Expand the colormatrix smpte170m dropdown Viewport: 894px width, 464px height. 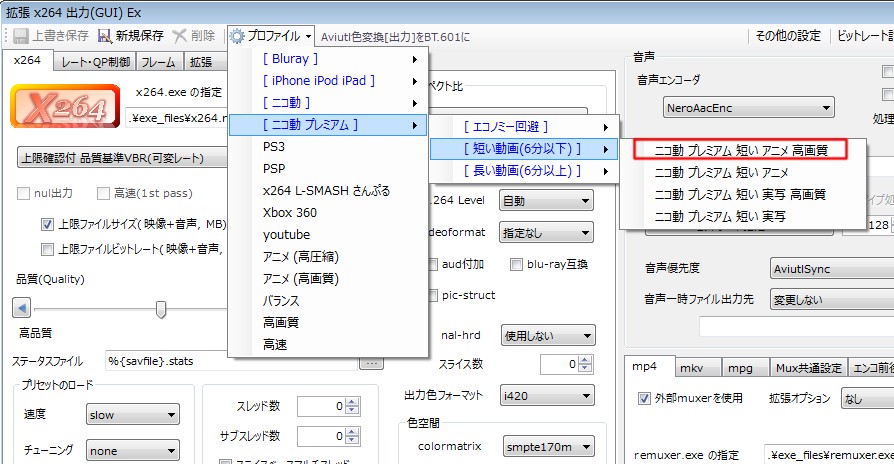[x=548, y=446]
